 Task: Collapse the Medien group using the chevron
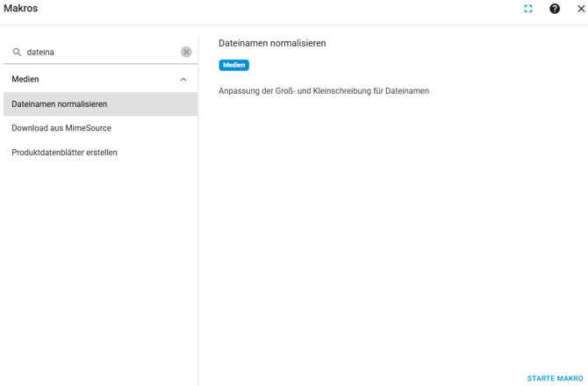coord(183,80)
